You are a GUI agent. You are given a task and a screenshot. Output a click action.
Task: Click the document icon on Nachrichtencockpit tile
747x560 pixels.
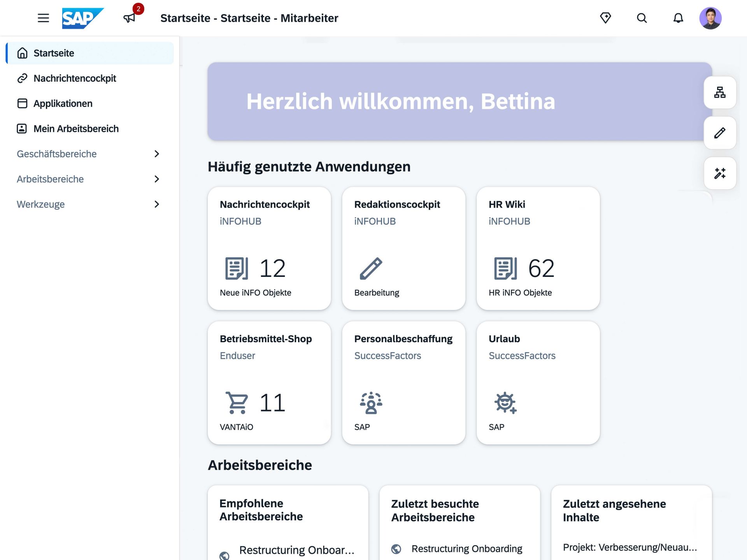237,268
